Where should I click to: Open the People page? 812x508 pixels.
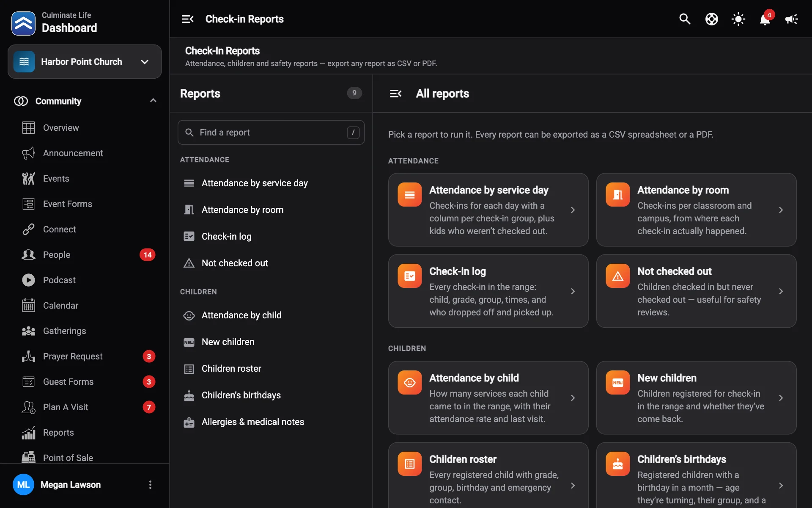85,255
